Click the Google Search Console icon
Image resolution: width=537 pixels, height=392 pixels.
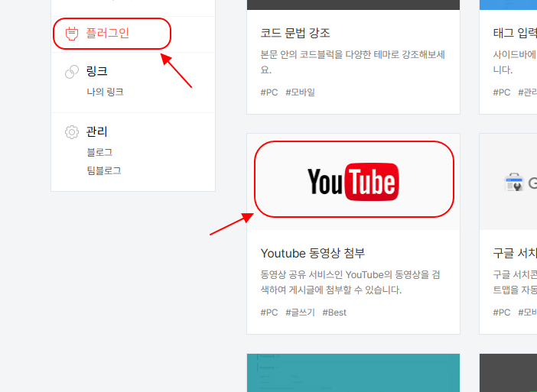pyautogui.click(x=514, y=183)
